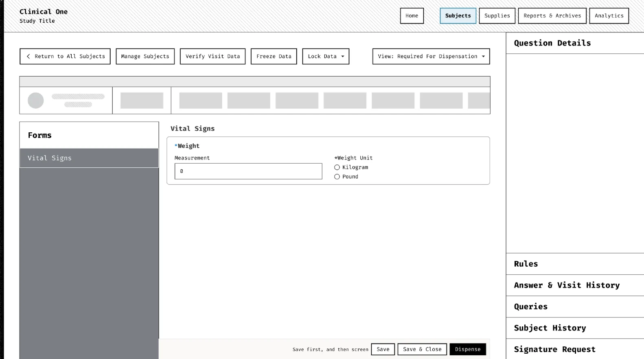Expand the Question Details section
644x359 pixels.
[575, 43]
